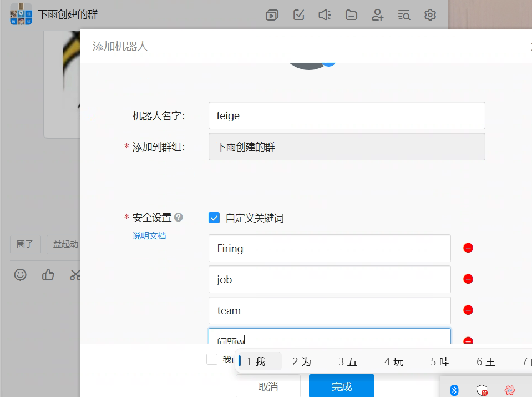Select IME candidate 2 为
Image resolution: width=532 pixels, height=397 pixels.
click(x=302, y=361)
